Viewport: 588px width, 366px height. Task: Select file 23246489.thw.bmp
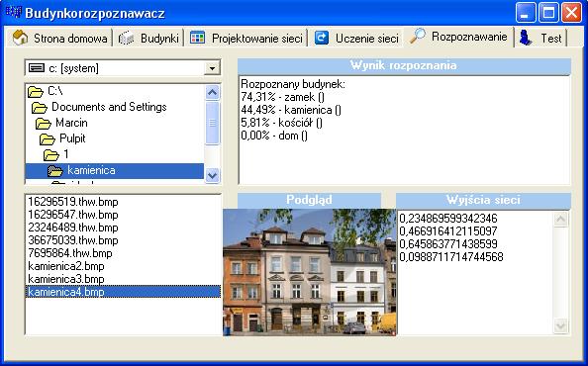click(x=73, y=228)
